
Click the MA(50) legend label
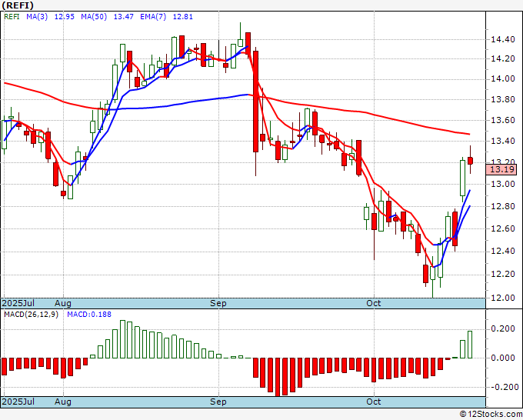(x=94, y=17)
